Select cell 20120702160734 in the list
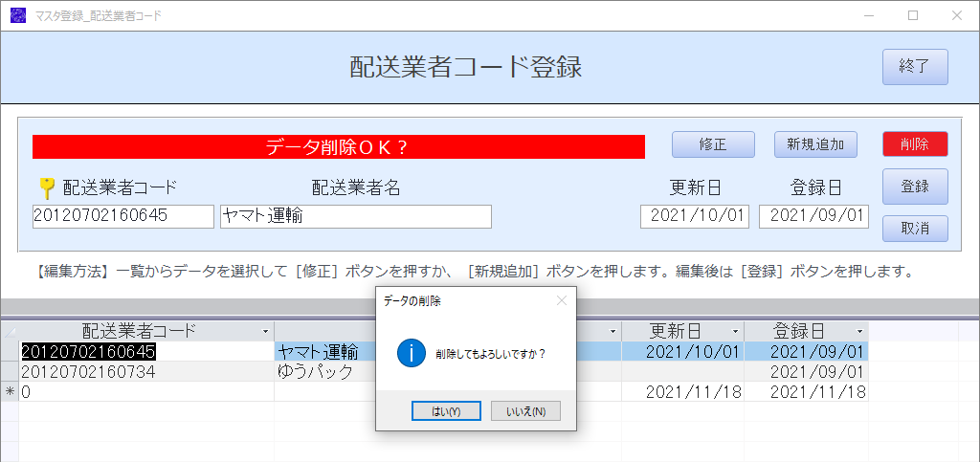The width and height of the screenshot is (980, 462). [x=146, y=371]
